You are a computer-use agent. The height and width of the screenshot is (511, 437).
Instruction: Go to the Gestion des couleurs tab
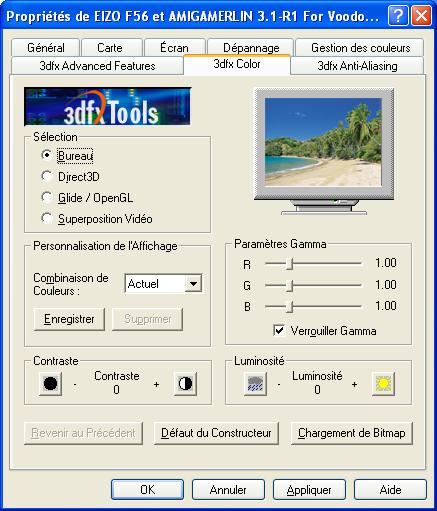[360, 48]
